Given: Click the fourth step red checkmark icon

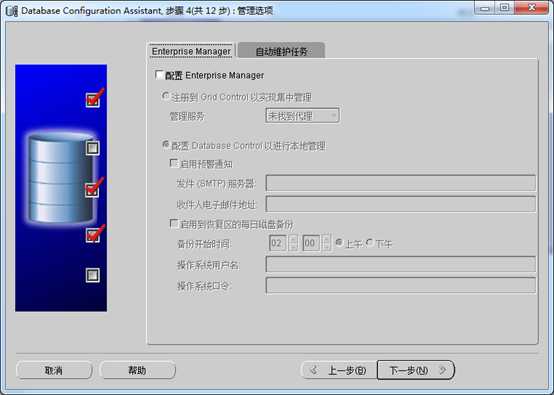Looking at the screenshot, I should pyautogui.click(x=94, y=234).
